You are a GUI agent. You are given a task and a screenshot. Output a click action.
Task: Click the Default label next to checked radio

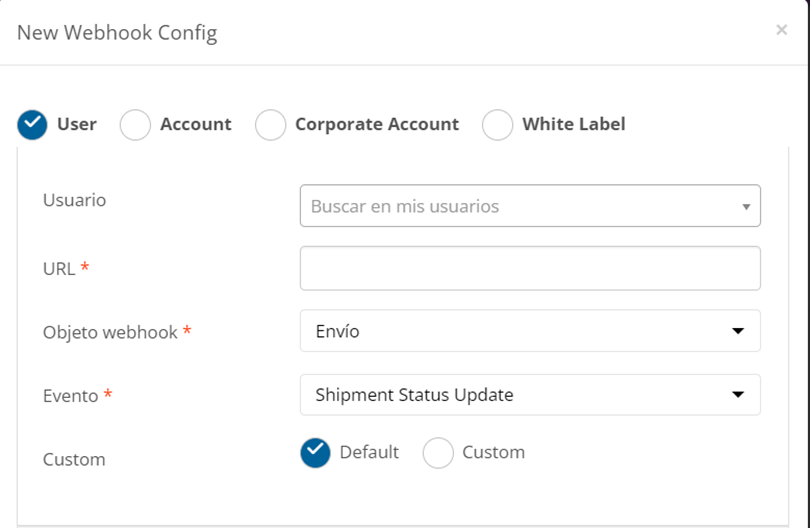369,452
